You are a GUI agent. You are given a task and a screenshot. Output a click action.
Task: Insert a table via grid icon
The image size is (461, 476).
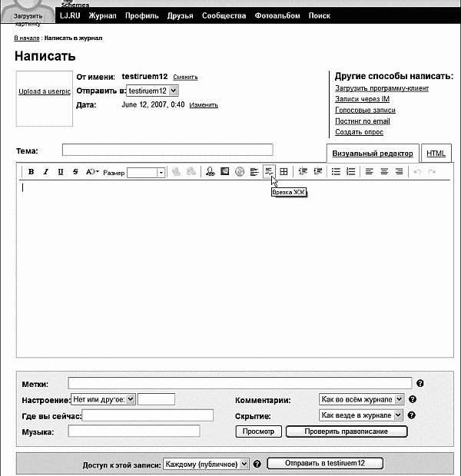tap(284, 172)
